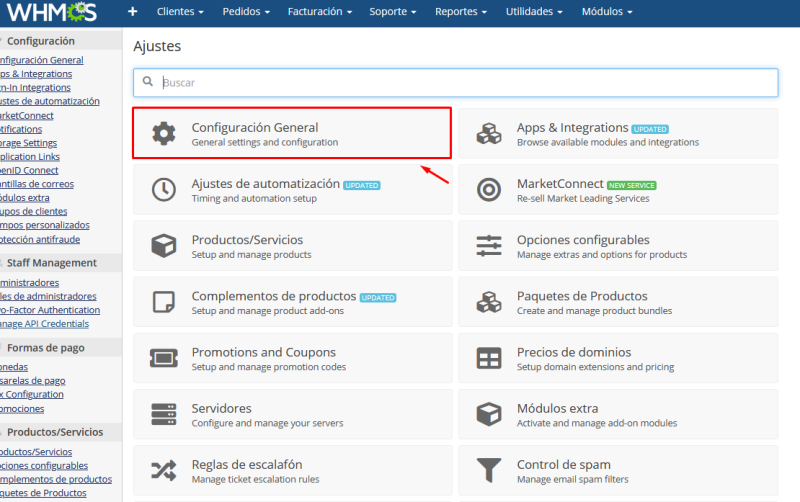This screenshot has height=502, width=800.
Task: Click sidebar link Tax Configuration
Action: [x=32, y=395]
